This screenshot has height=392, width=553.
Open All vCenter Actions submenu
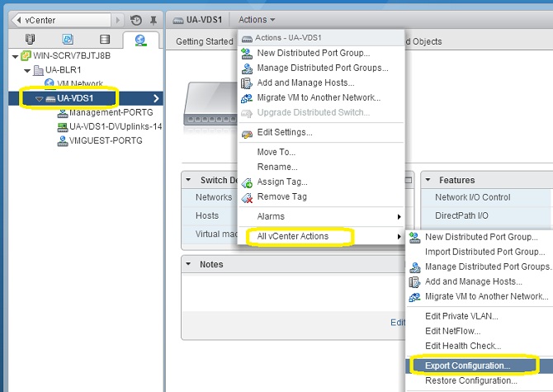[x=321, y=236]
